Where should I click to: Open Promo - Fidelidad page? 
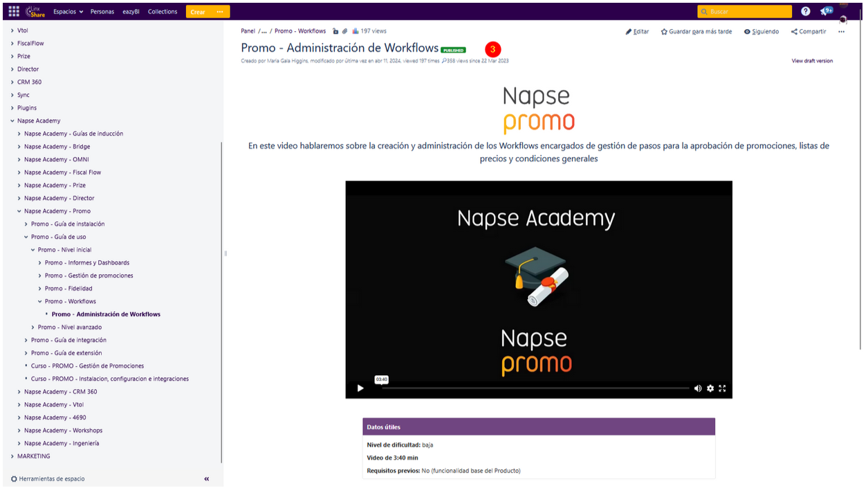(x=68, y=289)
